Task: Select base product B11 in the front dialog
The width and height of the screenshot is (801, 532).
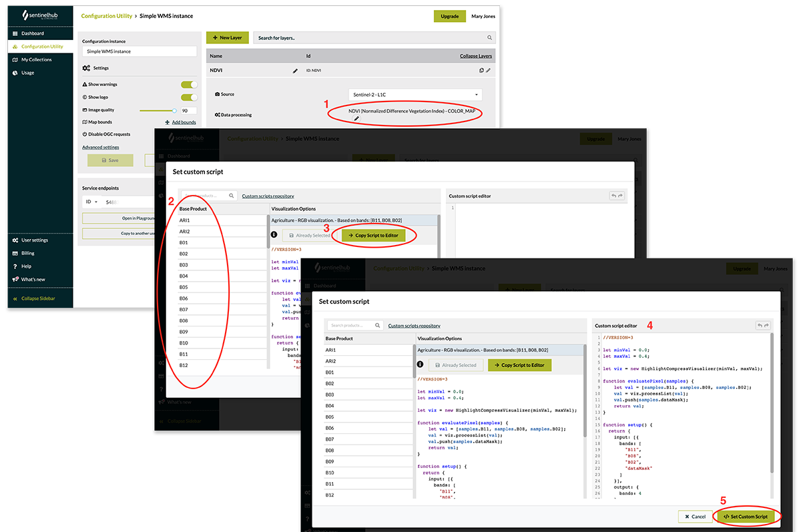Action: (369, 484)
